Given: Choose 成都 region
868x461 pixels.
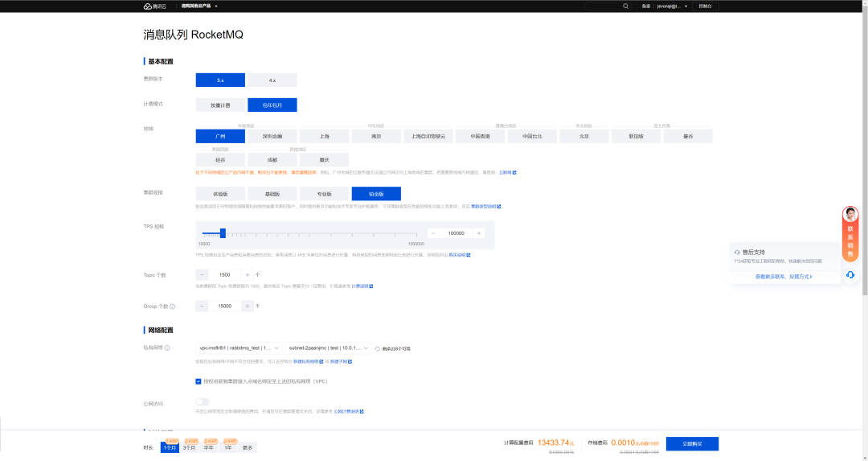Looking at the screenshot, I should (272, 159).
